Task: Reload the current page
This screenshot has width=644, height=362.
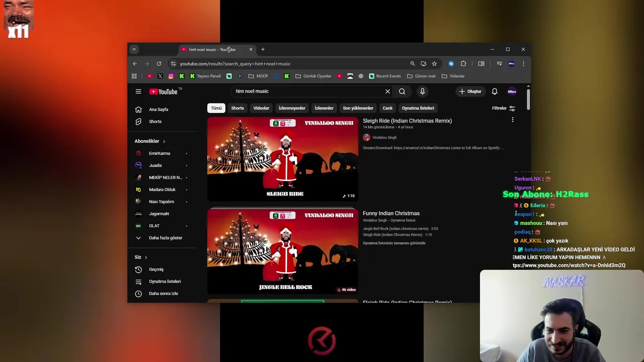Action: tap(159, 64)
